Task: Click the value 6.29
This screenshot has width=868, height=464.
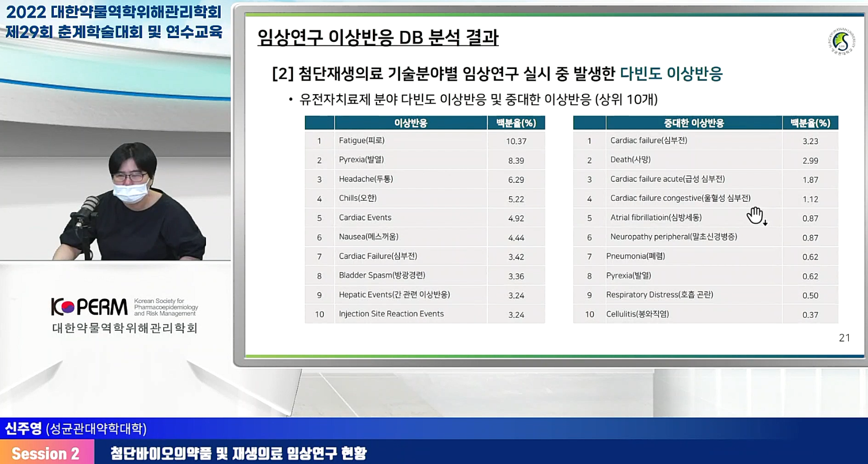Action: pos(516,180)
